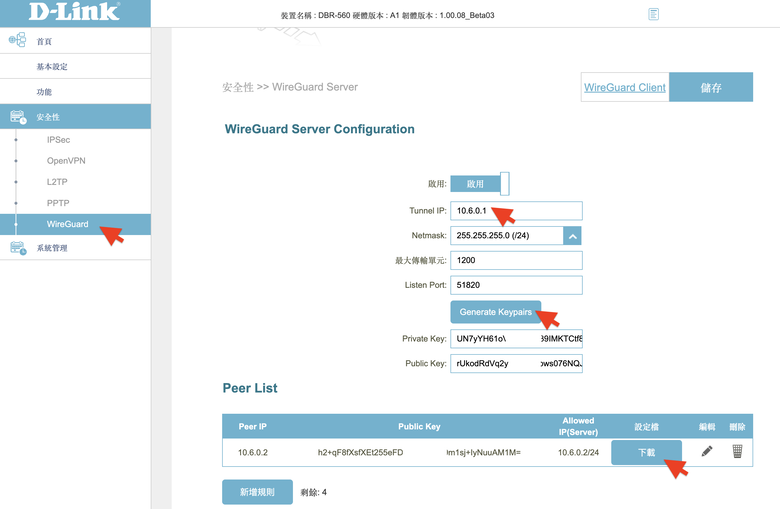Open the document icon in top bar
This screenshot has width=780, height=509.
(x=654, y=14)
